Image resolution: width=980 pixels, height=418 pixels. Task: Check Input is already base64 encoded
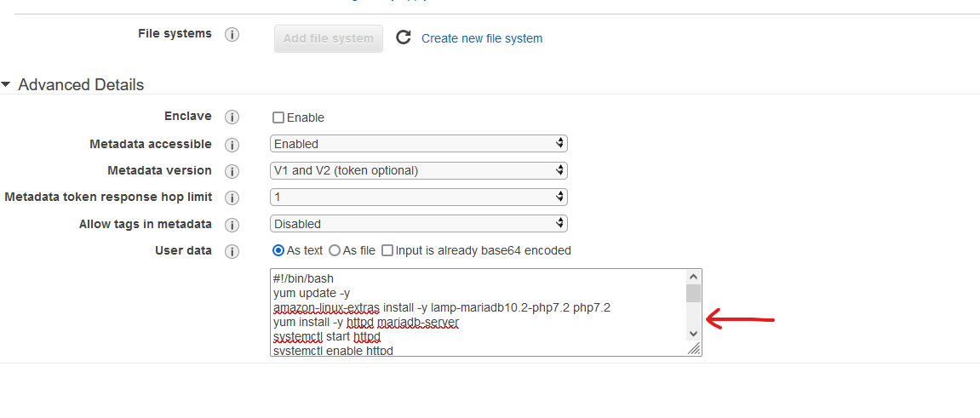coord(387,250)
